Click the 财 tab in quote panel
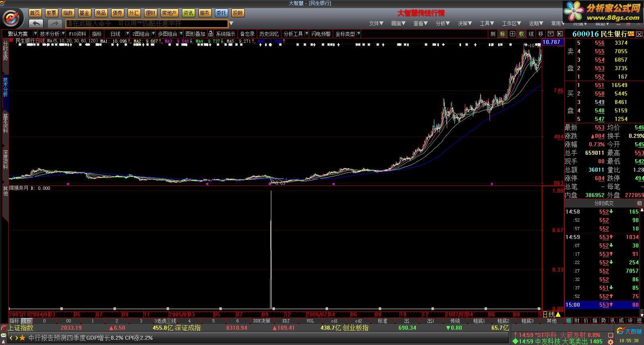644x345 pixels. click(577, 321)
